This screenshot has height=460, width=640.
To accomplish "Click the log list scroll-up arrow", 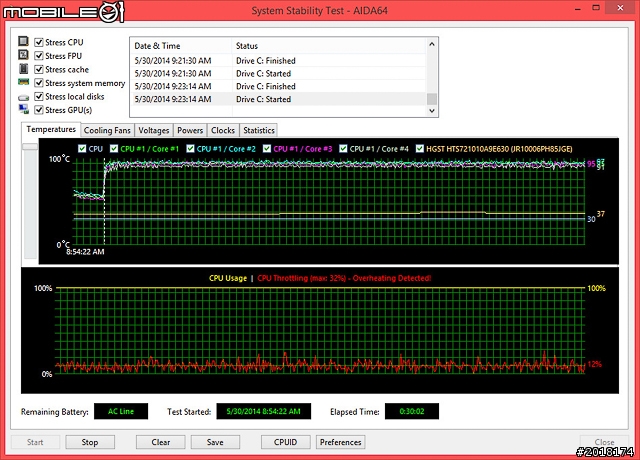I will click(x=432, y=44).
